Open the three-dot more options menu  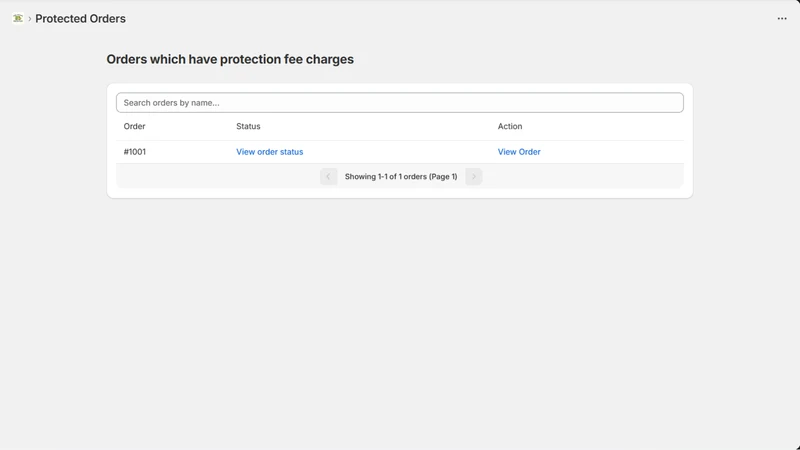[x=782, y=18]
